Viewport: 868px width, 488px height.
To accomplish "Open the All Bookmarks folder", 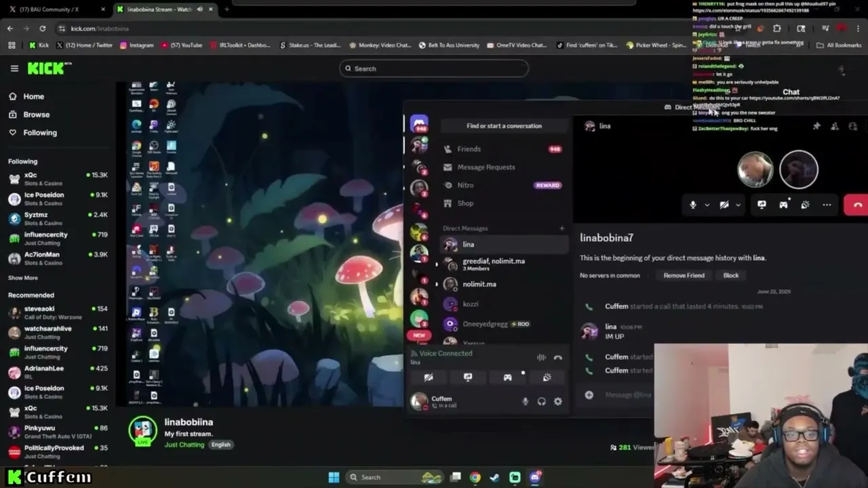I will coord(839,45).
